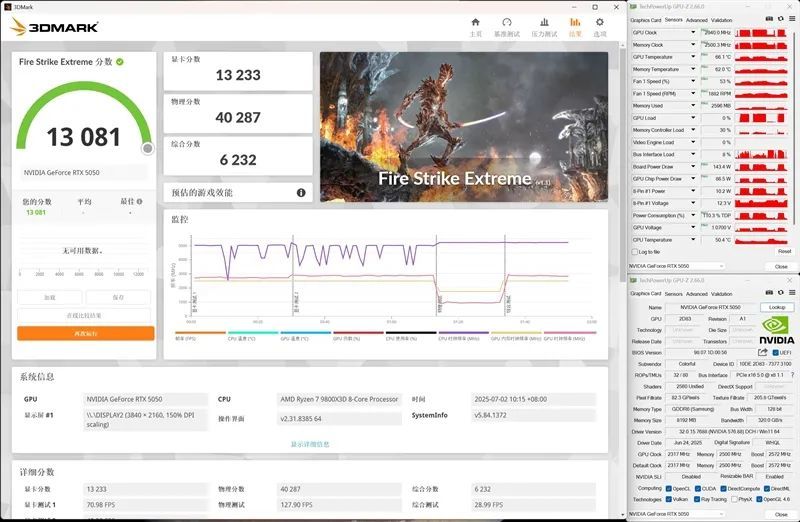Click the 在线比较结果 compare online button
The image size is (800, 522).
click(84, 315)
